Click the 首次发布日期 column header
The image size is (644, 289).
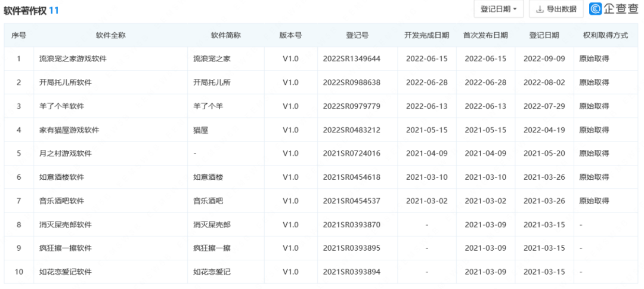[x=485, y=35]
